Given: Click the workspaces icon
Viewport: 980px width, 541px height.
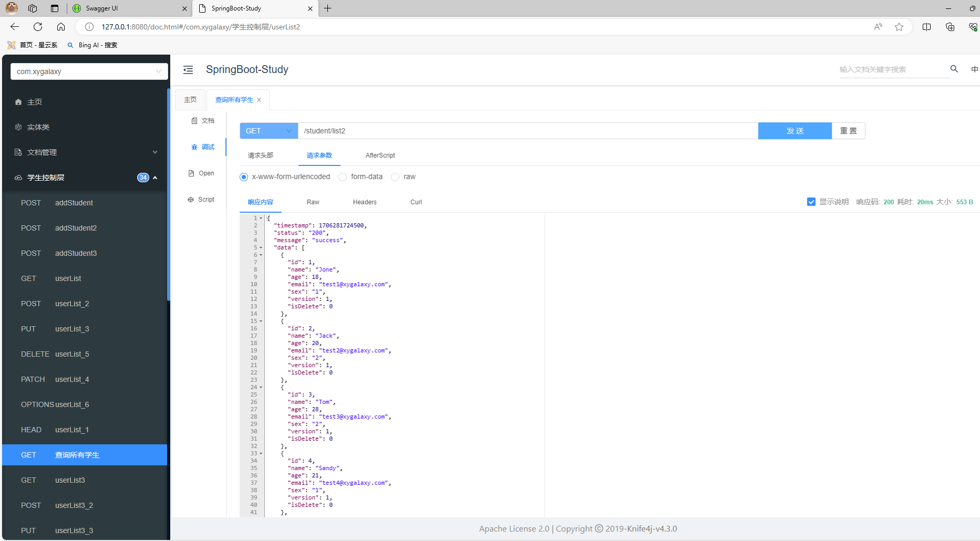Looking at the screenshot, I should click(x=33, y=8).
